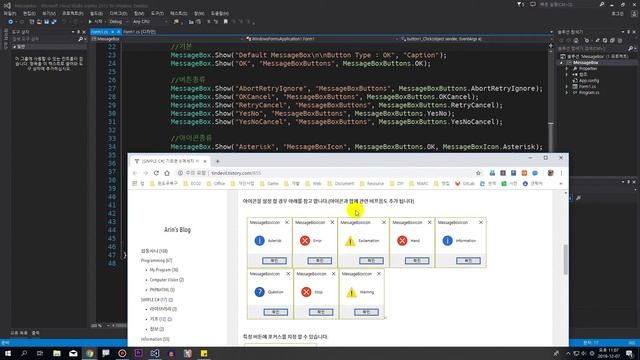
Task: Collapse the MessageBox project node
Action: pos(562,63)
